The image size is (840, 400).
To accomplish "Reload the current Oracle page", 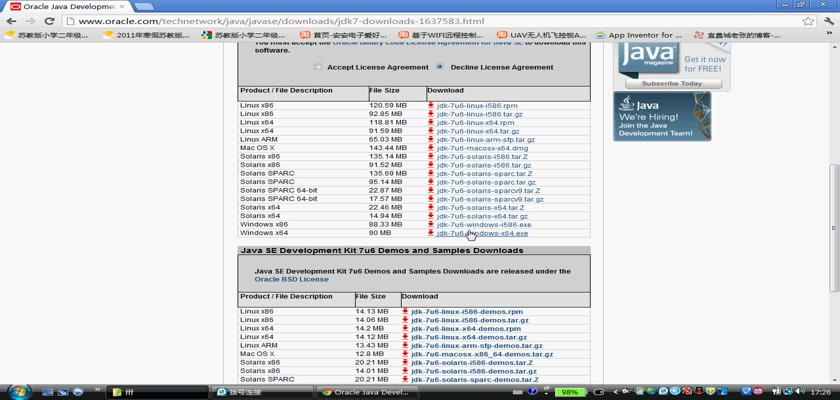I will pyautogui.click(x=49, y=21).
